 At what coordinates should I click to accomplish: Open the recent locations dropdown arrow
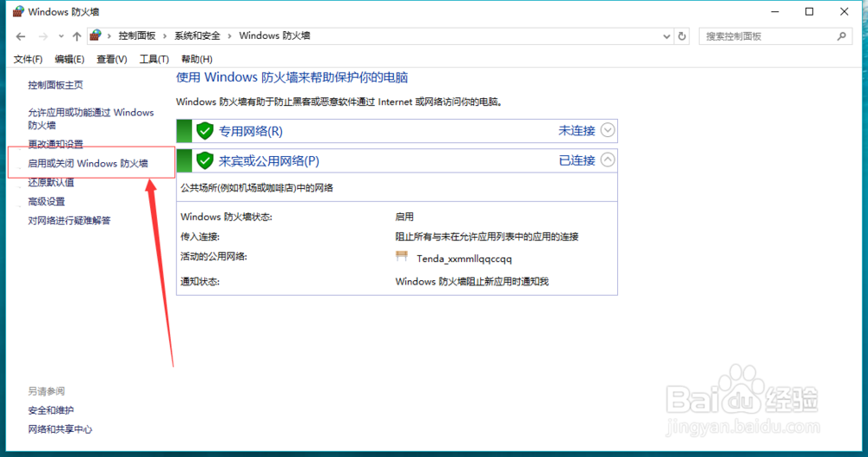pos(61,36)
